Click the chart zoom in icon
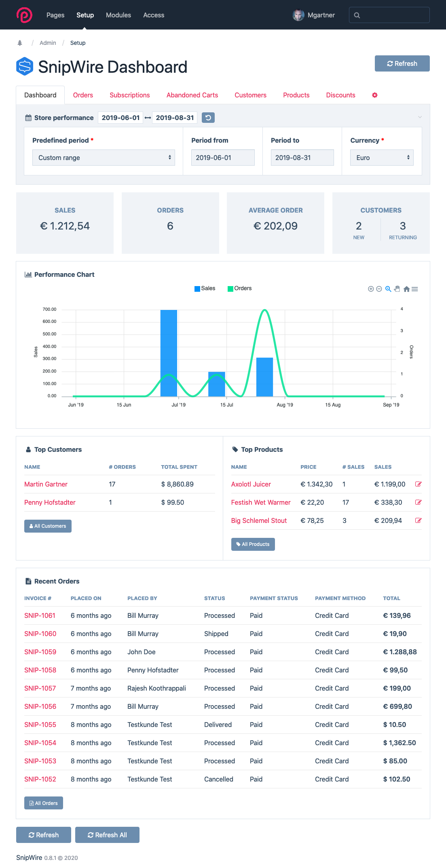446x868 pixels. click(x=371, y=289)
